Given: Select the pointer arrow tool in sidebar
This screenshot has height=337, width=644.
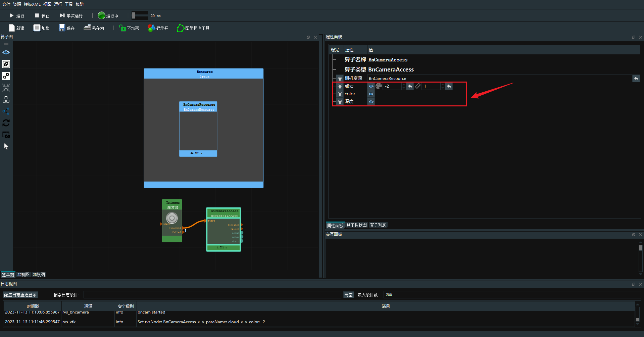Looking at the screenshot, I should 6,146.
